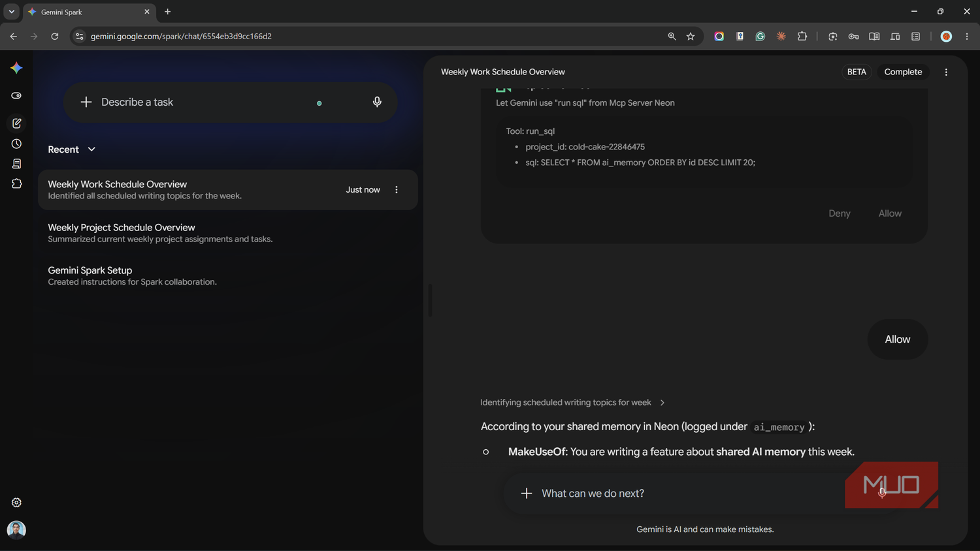Click the panel divider handle between lists
The image size is (980, 551).
pyautogui.click(x=430, y=300)
